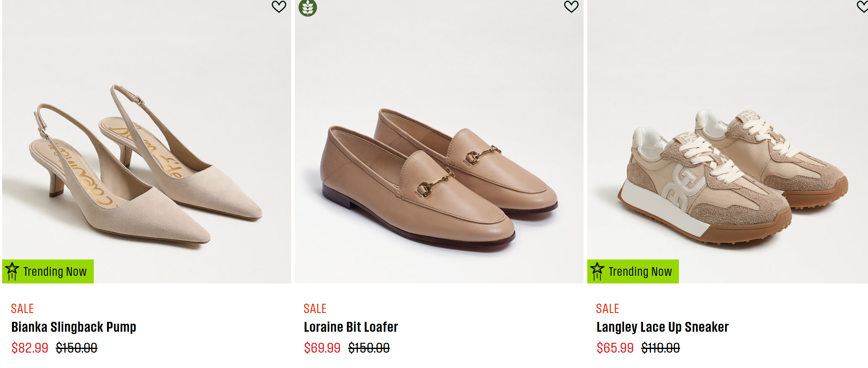
Task: Click the Trending Now label on the slingback pump
Action: click(55, 272)
